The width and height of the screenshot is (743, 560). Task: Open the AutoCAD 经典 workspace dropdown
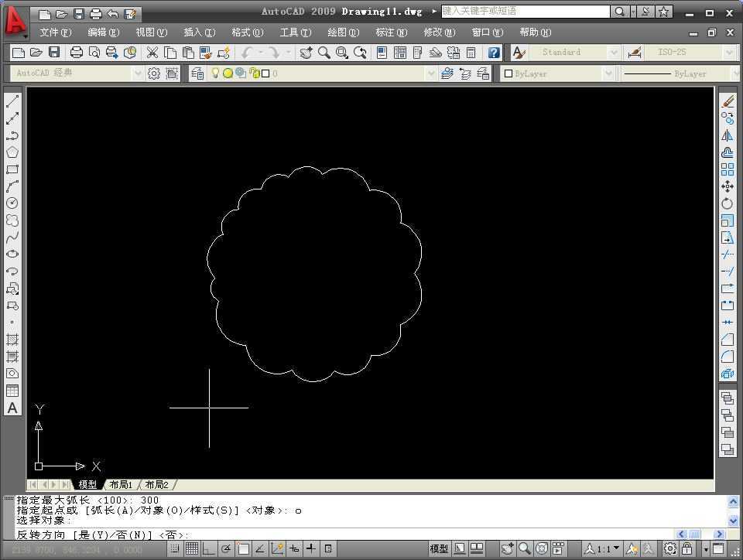tap(138, 73)
